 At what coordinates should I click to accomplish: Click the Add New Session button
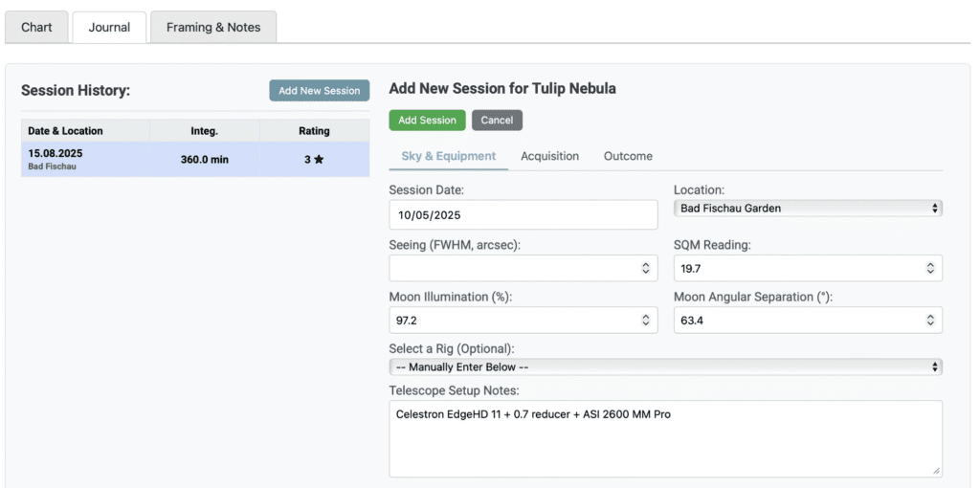point(319,91)
